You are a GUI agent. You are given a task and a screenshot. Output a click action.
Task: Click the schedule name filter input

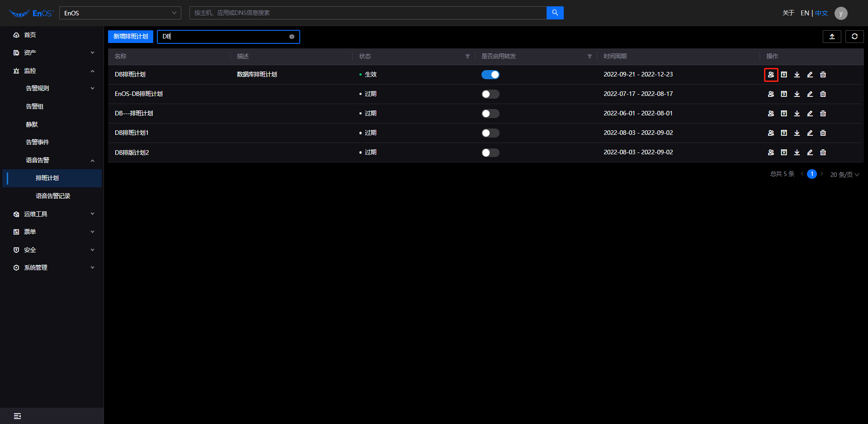click(x=228, y=37)
